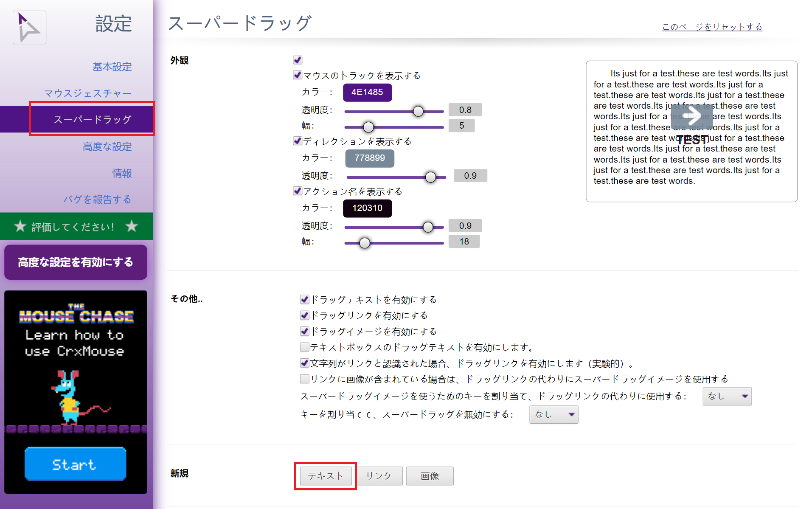Click the action name 透明度 slider handle
Screen dimensions: 812x509
(428, 227)
